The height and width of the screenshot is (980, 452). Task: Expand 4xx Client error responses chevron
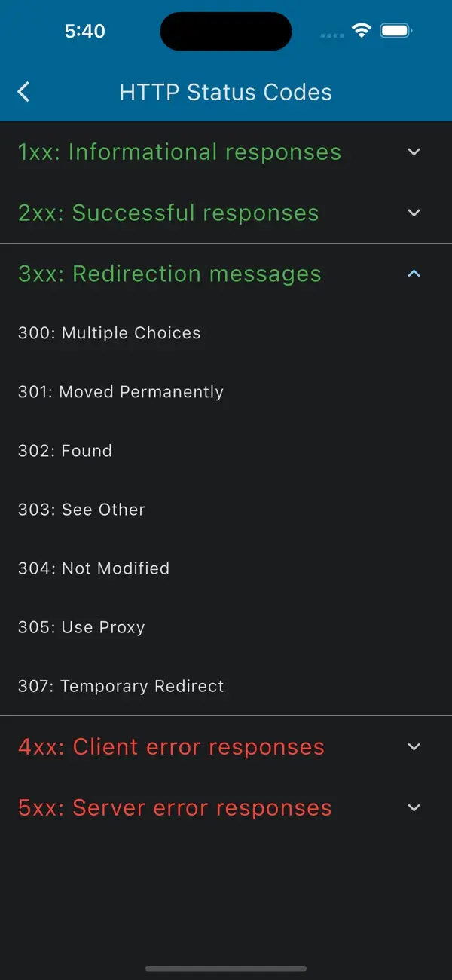click(414, 746)
